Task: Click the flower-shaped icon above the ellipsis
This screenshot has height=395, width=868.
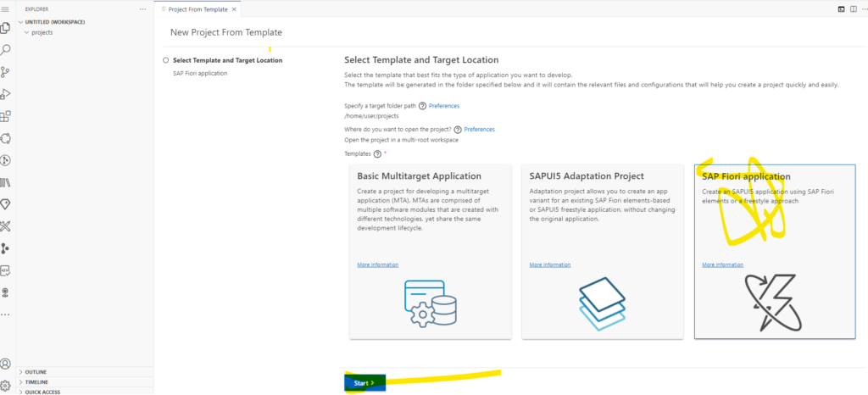Action: point(6,292)
